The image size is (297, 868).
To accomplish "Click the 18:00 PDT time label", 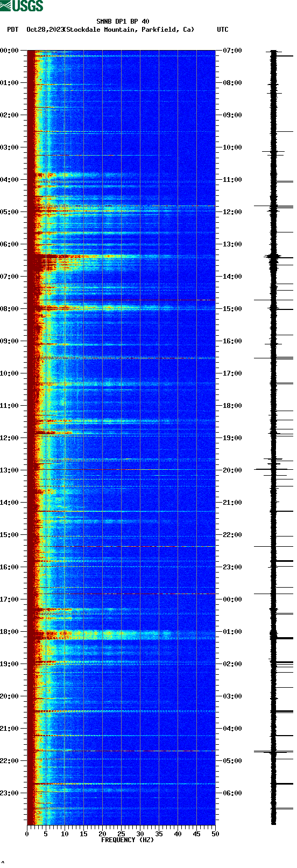I will coord(9,632).
